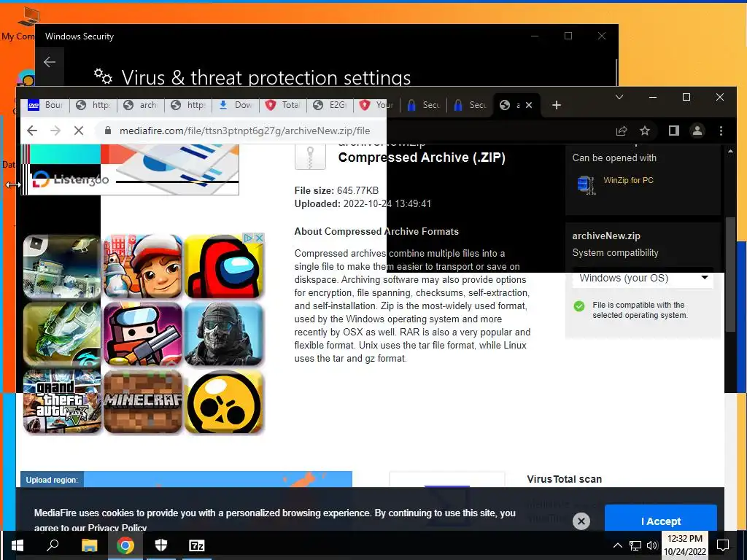Open masked soldier game thumbnail

[x=223, y=334]
